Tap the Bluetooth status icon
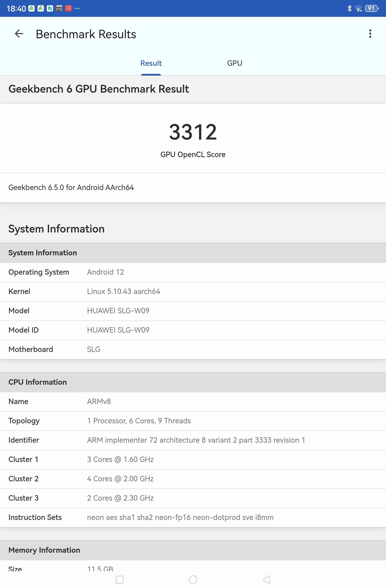The width and height of the screenshot is (386, 588). [x=349, y=8]
